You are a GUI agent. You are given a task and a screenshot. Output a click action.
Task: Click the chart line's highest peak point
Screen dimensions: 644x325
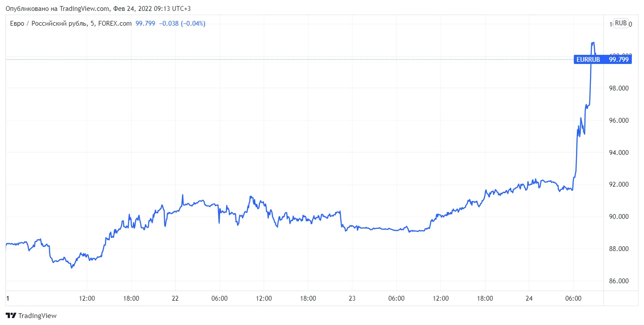(x=593, y=43)
